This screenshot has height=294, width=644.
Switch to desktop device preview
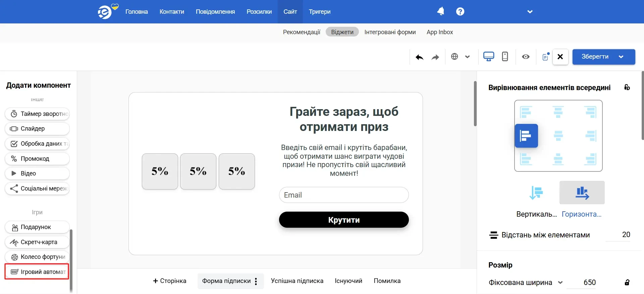coord(488,57)
